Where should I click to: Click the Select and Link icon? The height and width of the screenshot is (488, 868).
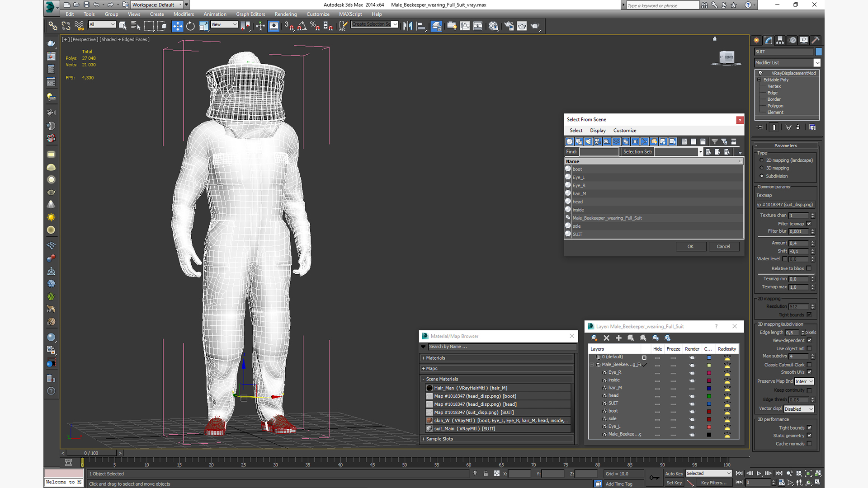(53, 26)
